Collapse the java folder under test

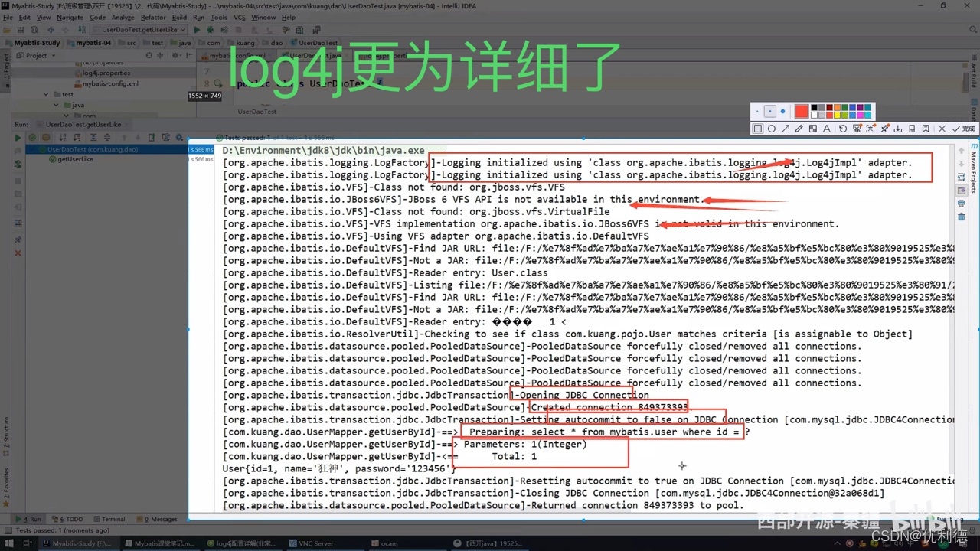[x=57, y=105]
